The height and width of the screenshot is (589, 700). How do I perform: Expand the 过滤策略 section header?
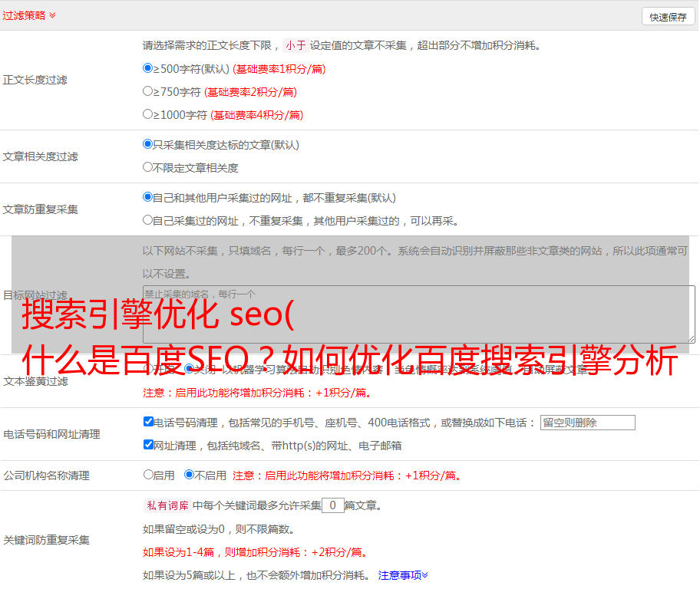click(x=29, y=15)
